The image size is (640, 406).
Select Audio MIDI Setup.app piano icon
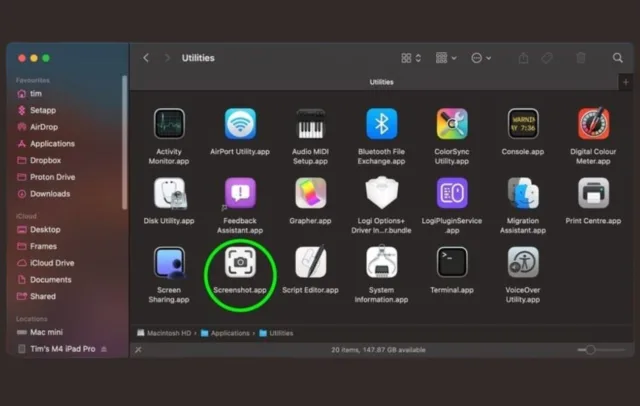tap(311, 124)
